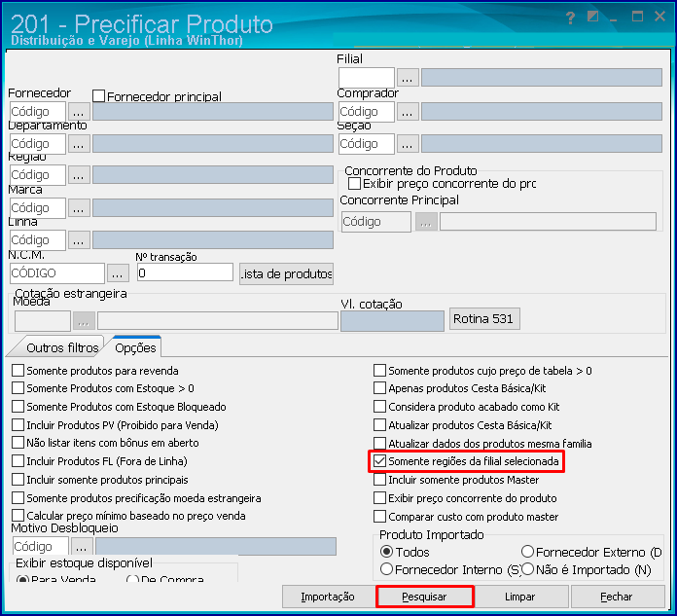
Task: Click the Nº transação input field
Action: click(x=185, y=273)
